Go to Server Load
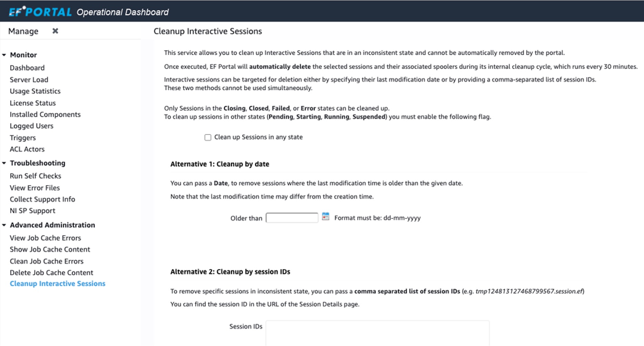Image resolution: width=644 pixels, height=346 pixels. [29, 80]
